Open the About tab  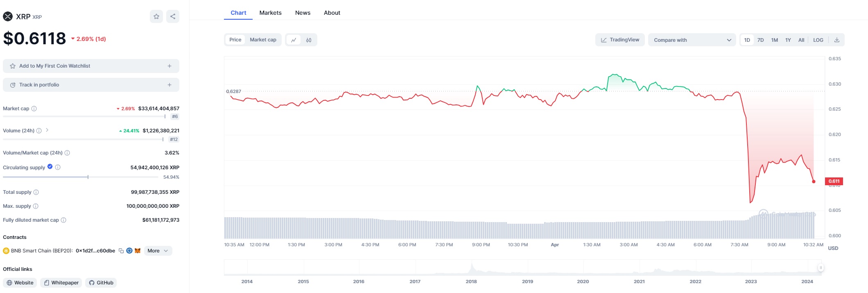click(x=332, y=13)
